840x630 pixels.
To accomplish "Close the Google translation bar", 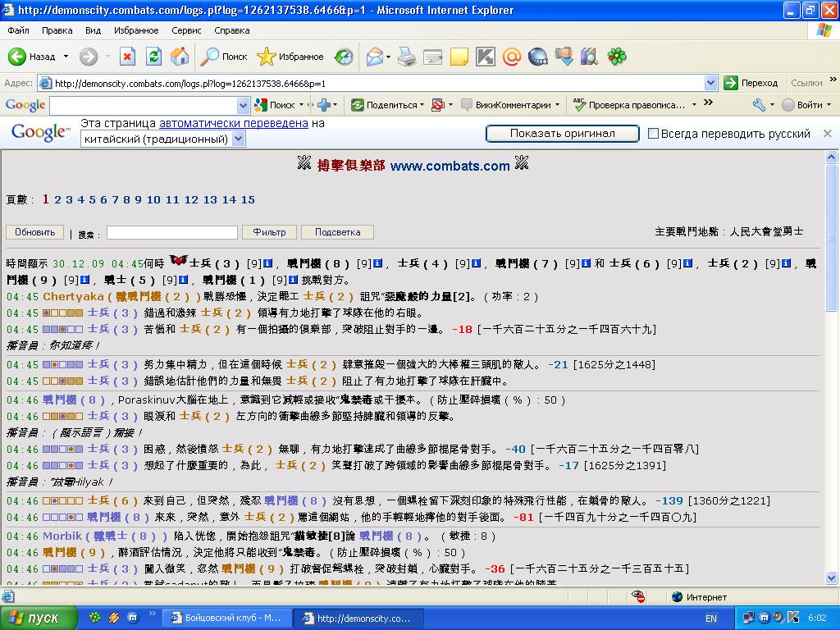I will click(x=827, y=134).
